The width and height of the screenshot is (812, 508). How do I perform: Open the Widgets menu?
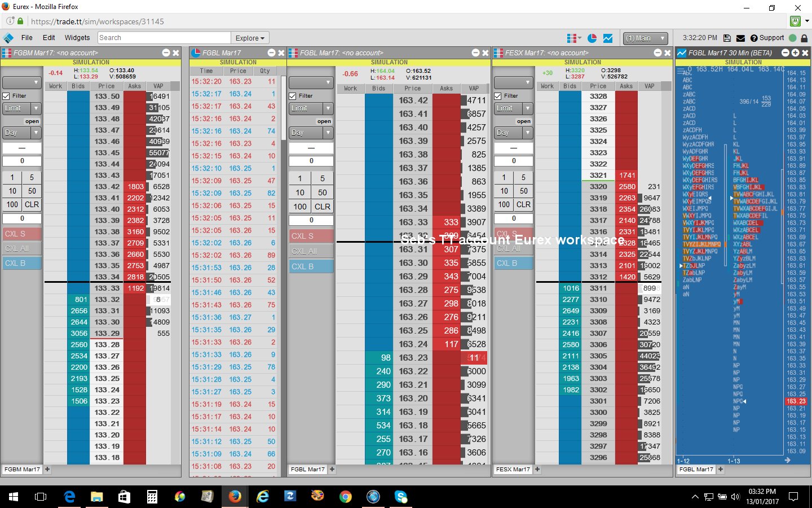[x=77, y=38]
